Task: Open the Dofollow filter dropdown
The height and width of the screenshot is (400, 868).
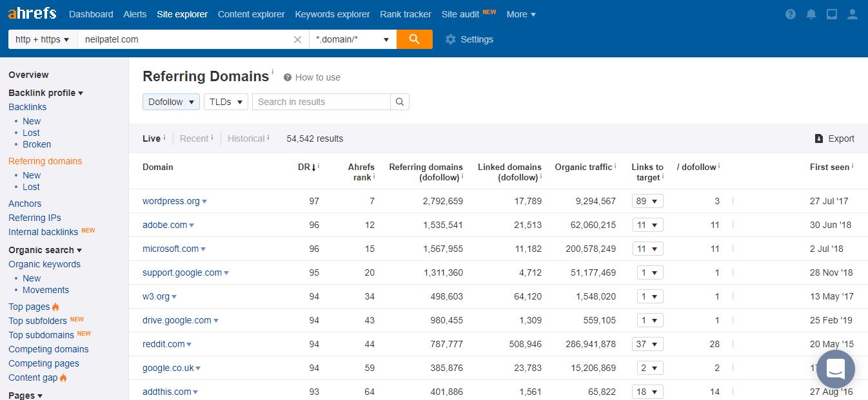Action: [x=171, y=102]
